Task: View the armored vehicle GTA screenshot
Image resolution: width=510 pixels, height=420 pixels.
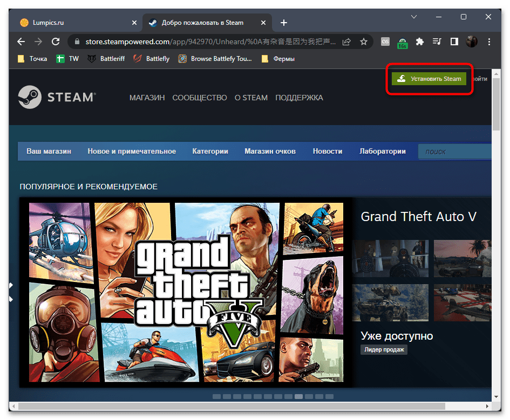Action: (390, 303)
